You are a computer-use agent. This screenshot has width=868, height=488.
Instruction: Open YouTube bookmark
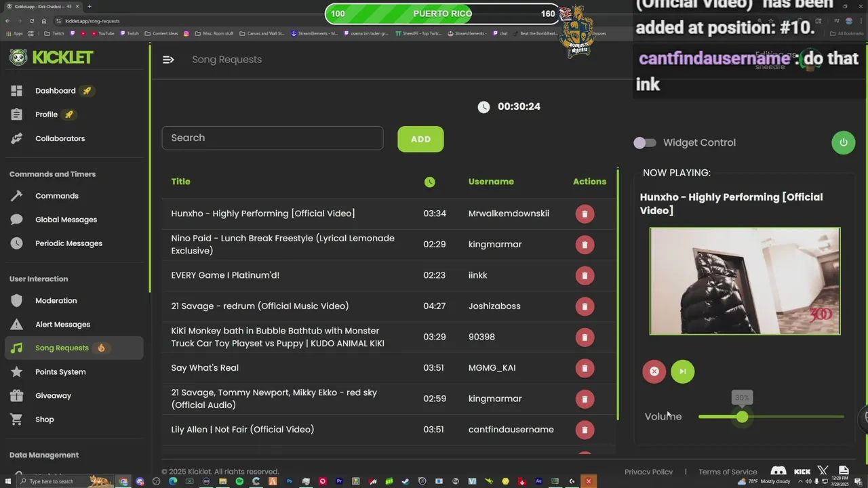pos(102,33)
